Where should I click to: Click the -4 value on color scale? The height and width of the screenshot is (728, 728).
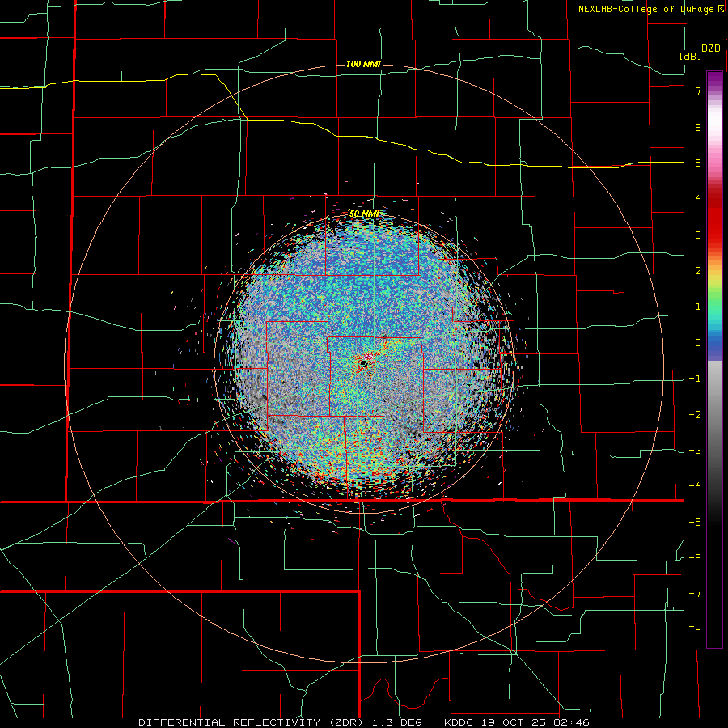pos(695,486)
